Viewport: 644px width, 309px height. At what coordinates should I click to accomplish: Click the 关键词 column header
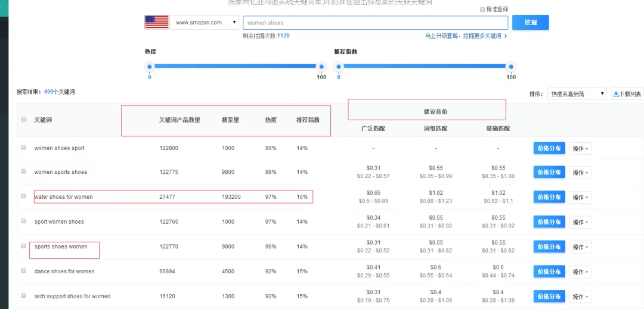tap(43, 120)
